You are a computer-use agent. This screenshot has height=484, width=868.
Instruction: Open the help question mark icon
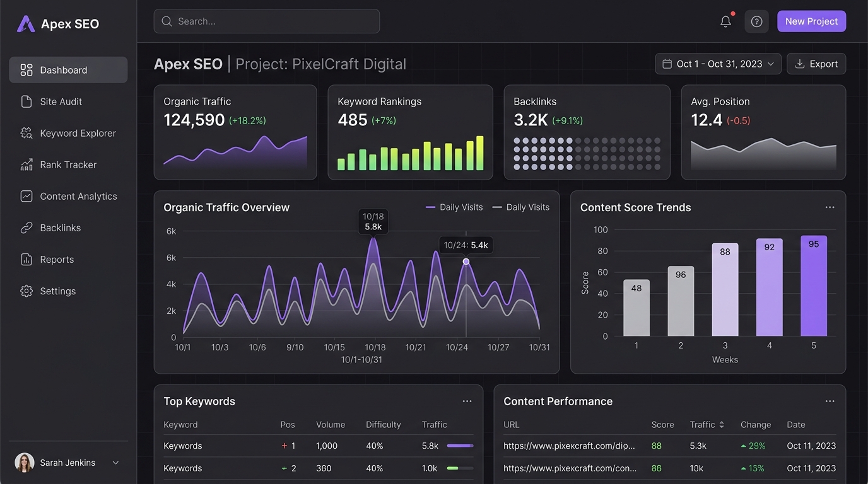click(x=757, y=21)
